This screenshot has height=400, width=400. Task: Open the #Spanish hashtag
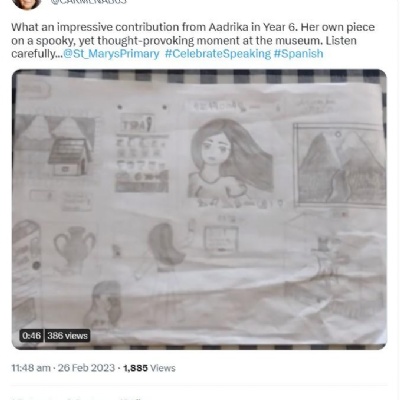[x=298, y=54]
